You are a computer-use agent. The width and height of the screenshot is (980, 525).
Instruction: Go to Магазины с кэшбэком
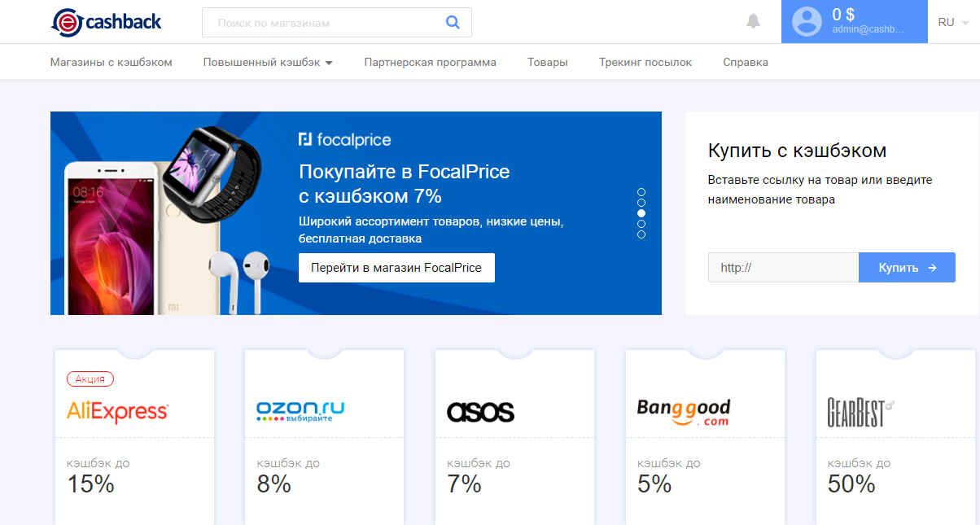tap(112, 63)
